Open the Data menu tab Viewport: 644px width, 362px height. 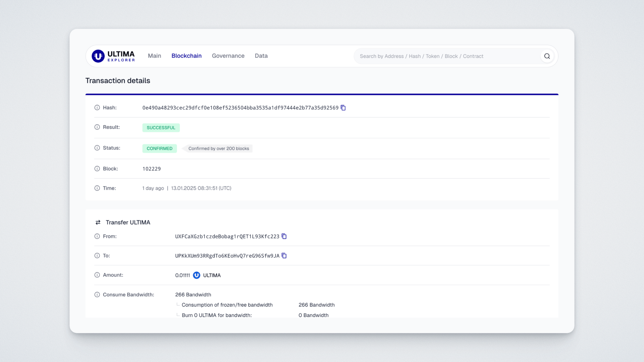coord(261,56)
